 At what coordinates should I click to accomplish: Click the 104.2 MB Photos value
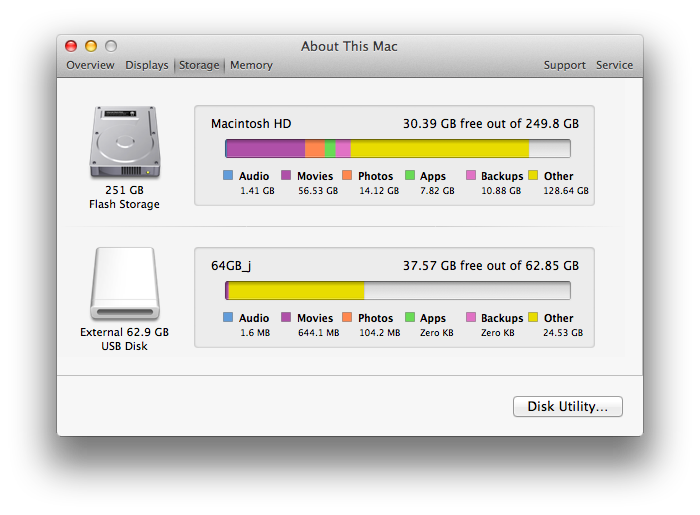[380, 333]
